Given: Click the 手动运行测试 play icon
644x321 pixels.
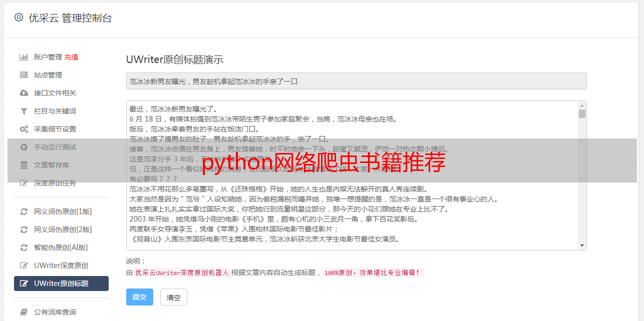Looking at the screenshot, I should pyautogui.click(x=24, y=147).
